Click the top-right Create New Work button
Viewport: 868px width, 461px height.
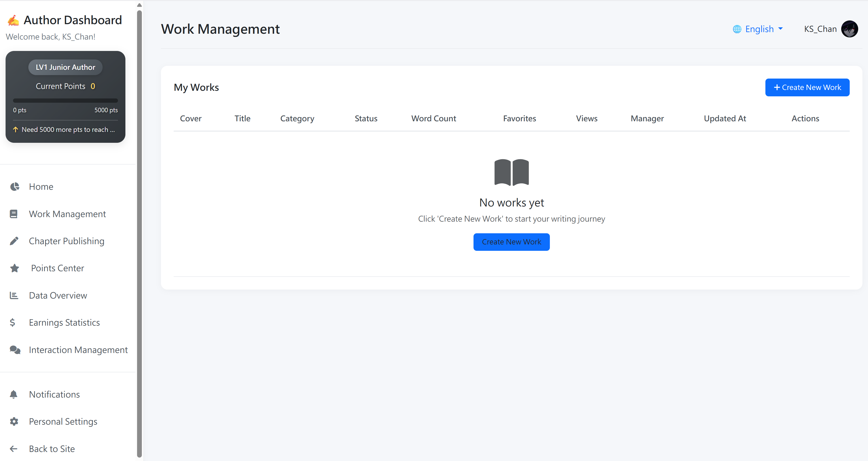pyautogui.click(x=807, y=87)
